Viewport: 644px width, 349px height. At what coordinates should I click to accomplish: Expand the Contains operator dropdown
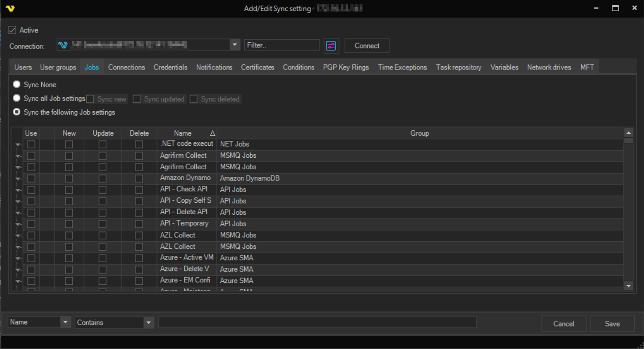pyautogui.click(x=148, y=323)
